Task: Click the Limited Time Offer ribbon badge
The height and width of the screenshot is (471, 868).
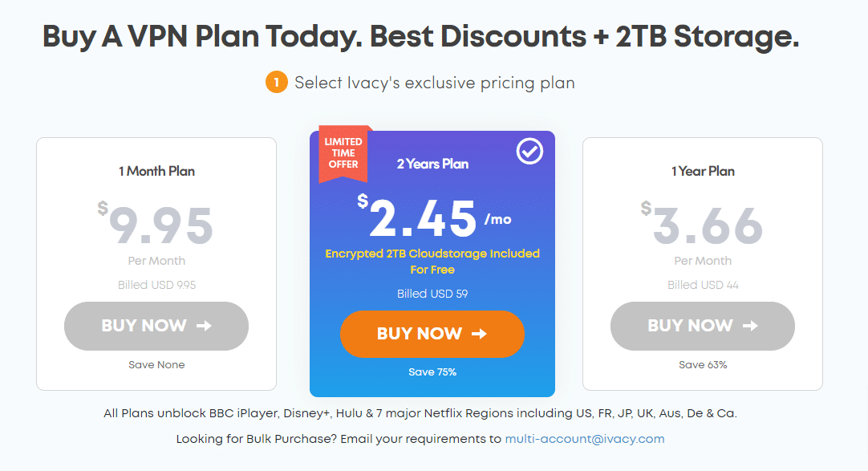Action: tap(343, 153)
